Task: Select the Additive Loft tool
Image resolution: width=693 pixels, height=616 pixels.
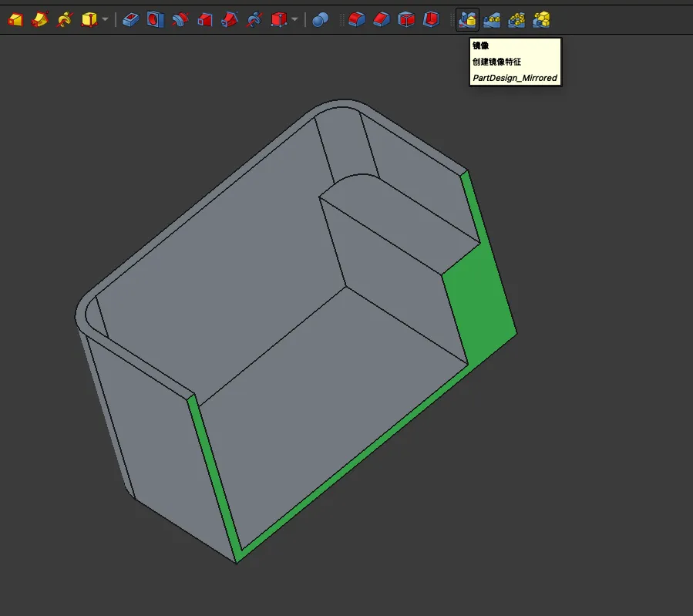Action: (15, 19)
